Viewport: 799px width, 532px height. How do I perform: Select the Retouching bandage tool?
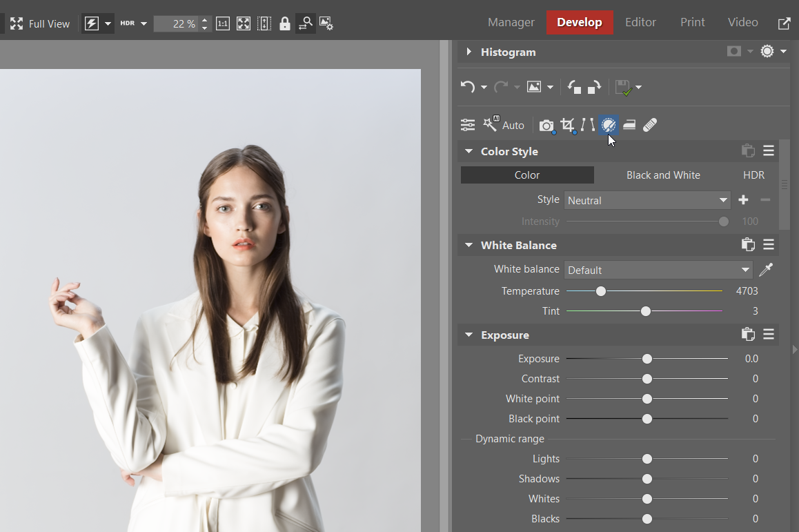[649, 125]
